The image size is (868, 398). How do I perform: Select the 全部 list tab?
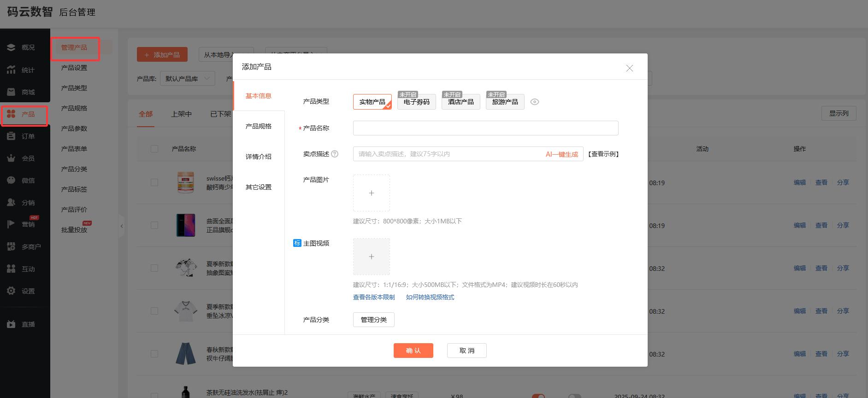pos(146,114)
